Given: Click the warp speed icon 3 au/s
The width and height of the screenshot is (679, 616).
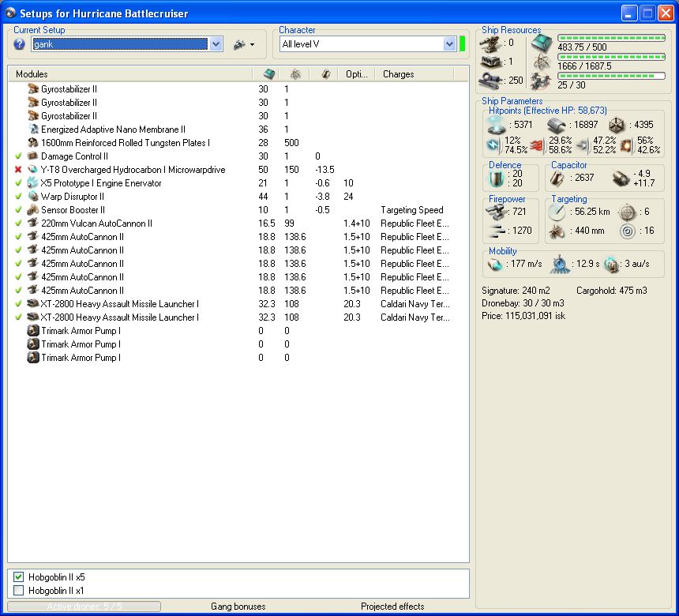Looking at the screenshot, I should [x=611, y=265].
